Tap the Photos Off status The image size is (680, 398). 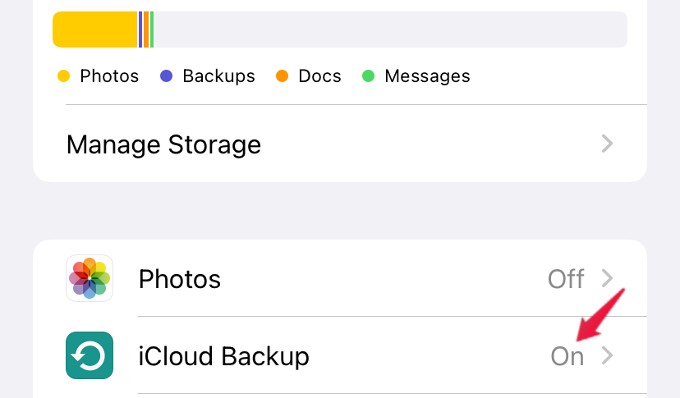tap(566, 278)
